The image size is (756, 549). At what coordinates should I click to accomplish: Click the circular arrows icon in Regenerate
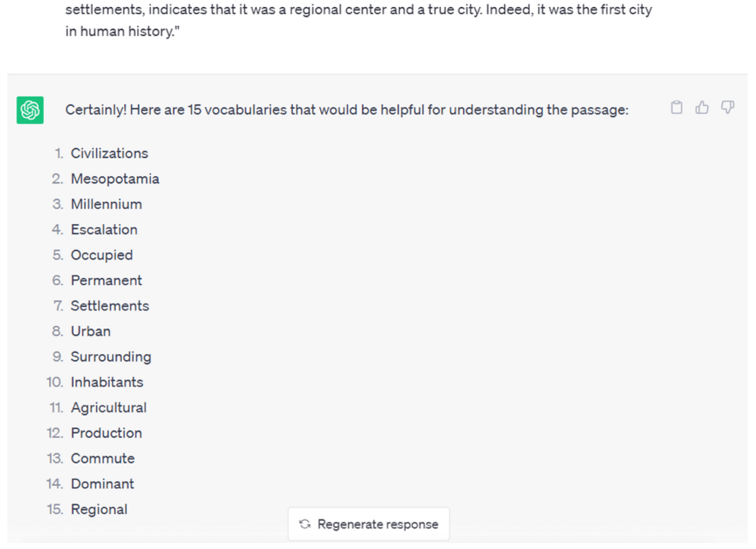(305, 524)
